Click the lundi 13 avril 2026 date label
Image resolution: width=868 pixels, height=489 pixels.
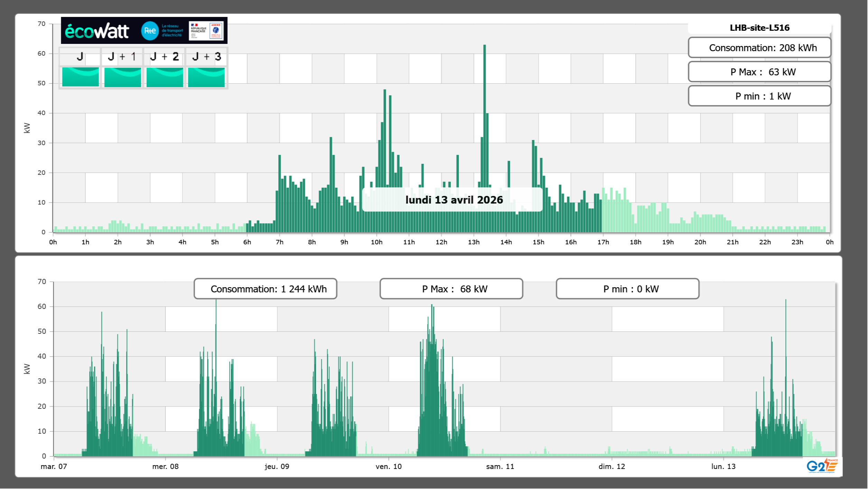coord(454,200)
